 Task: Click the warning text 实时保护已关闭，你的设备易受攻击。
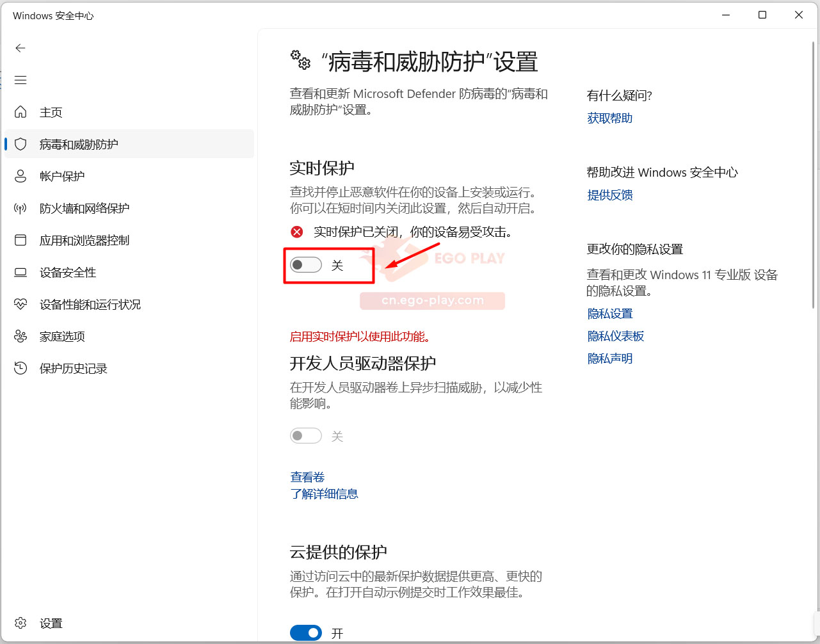pyautogui.click(x=413, y=232)
